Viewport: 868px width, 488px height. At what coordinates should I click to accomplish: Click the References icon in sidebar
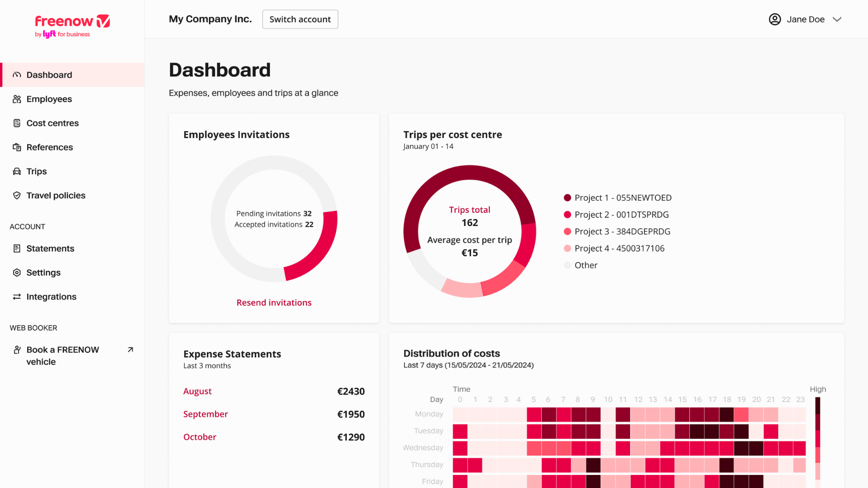[17, 147]
